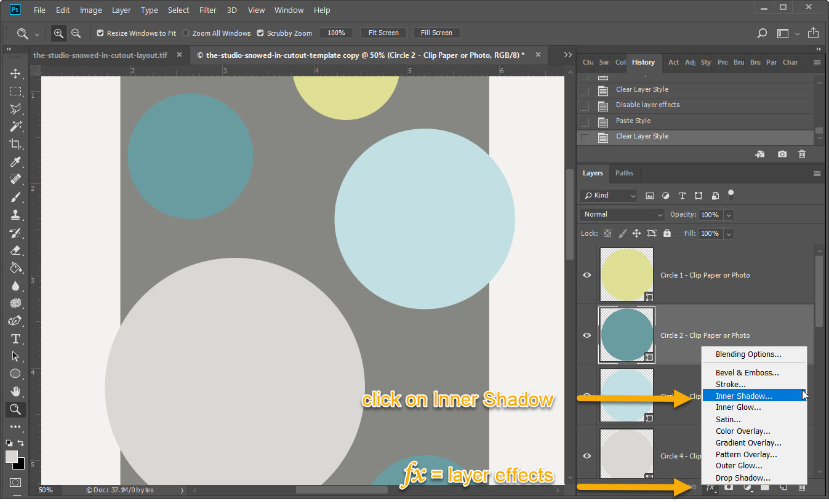The width and height of the screenshot is (829, 504).
Task: Filter for type layers icon
Action: point(682,196)
